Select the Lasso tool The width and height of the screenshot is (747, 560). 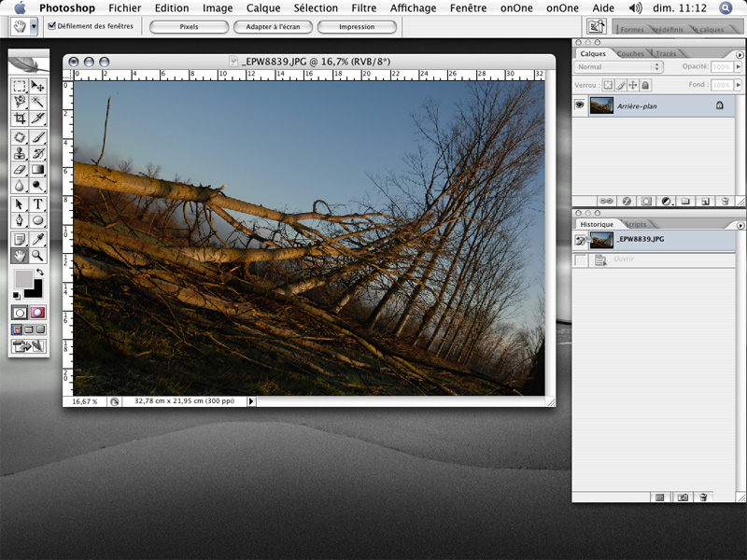click(20, 102)
